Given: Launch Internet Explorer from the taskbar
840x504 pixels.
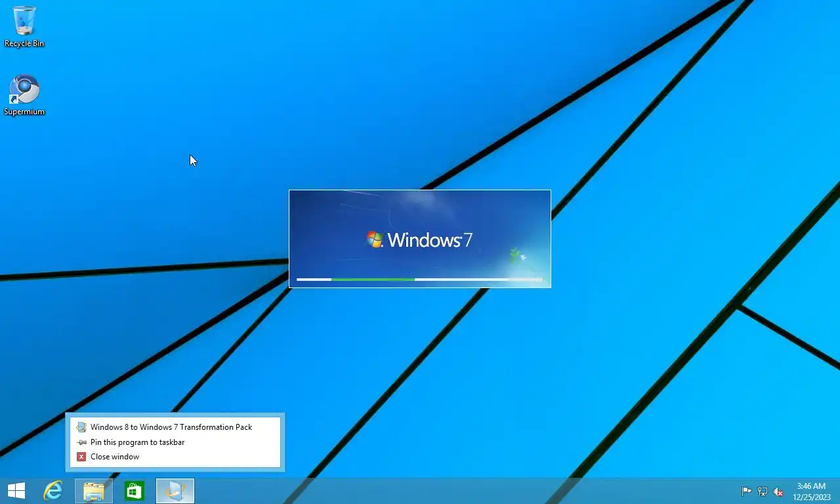Looking at the screenshot, I should pos(52,491).
